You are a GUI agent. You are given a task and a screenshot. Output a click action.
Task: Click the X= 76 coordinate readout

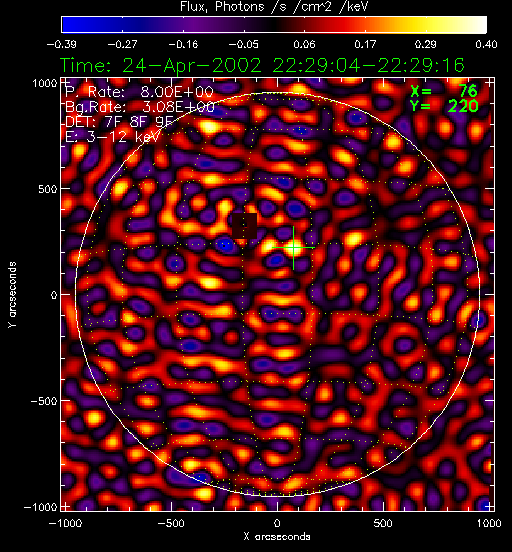[x=444, y=91]
